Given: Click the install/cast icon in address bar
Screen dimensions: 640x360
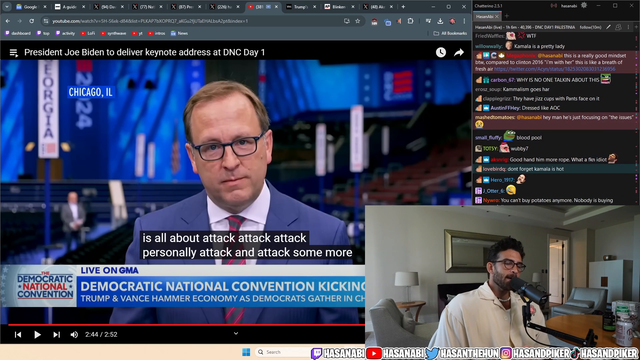Looking at the screenshot, I should (347, 21).
